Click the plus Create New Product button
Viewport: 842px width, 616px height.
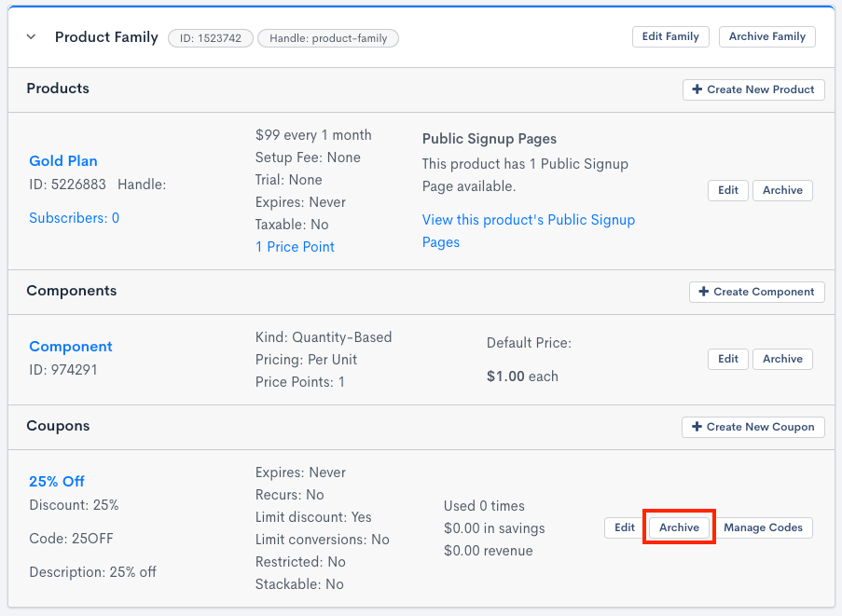pyautogui.click(x=753, y=89)
